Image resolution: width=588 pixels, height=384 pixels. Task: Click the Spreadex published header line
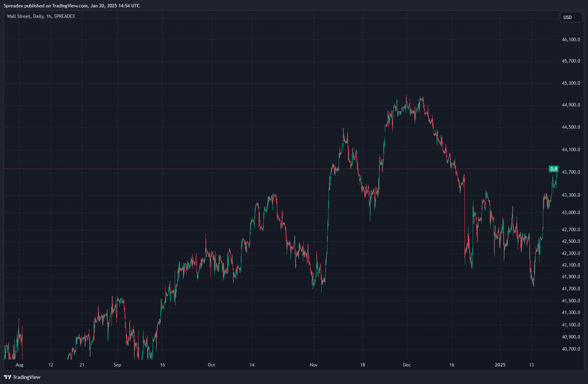point(72,6)
